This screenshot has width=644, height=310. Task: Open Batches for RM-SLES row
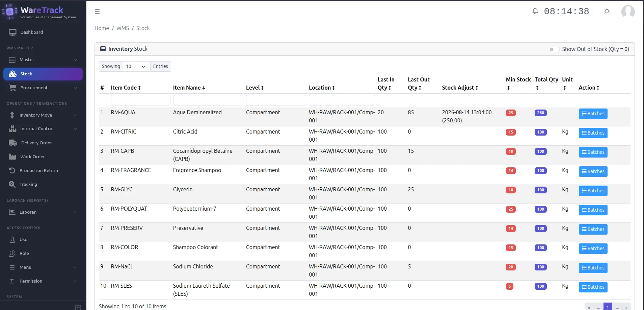click(x=593, y=287)
